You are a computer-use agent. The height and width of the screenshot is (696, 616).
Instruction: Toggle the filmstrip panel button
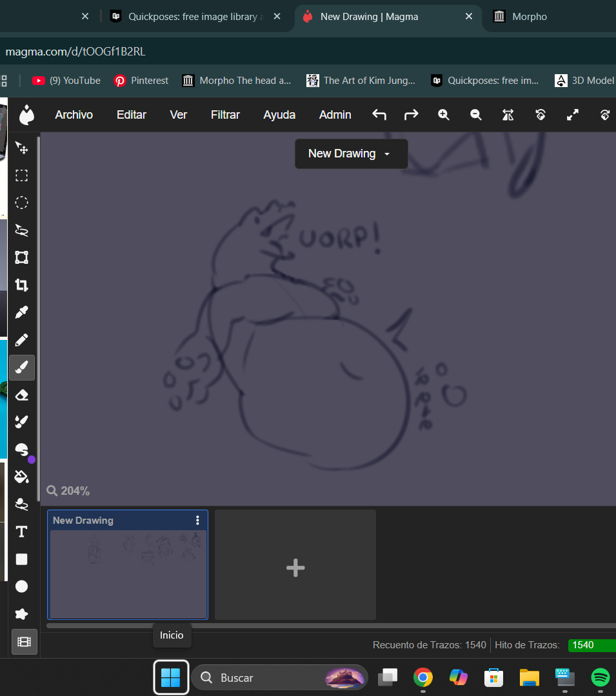pyautogui.click(x=24, y=641)
